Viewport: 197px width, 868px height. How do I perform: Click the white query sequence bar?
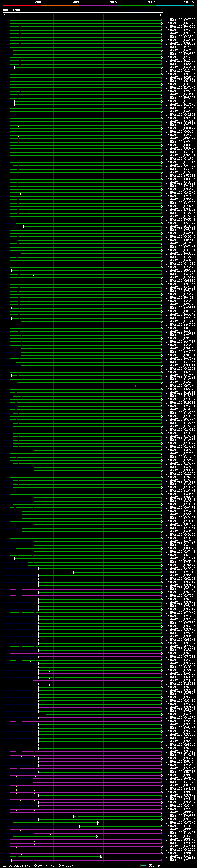coord(83,13)
